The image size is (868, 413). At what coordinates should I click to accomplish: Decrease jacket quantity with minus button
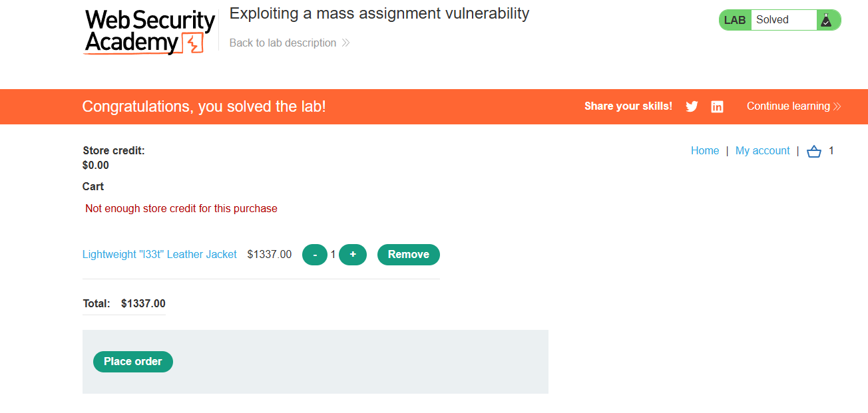click(x=314, y=255)
